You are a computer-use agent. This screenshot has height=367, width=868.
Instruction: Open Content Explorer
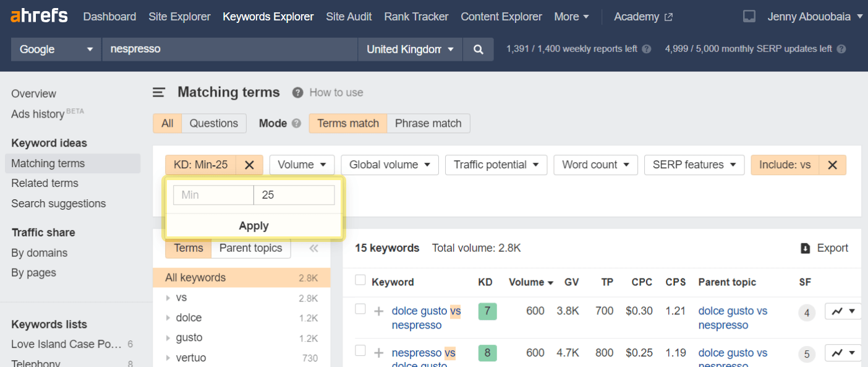pyautogui.click(x=501, y=17)
